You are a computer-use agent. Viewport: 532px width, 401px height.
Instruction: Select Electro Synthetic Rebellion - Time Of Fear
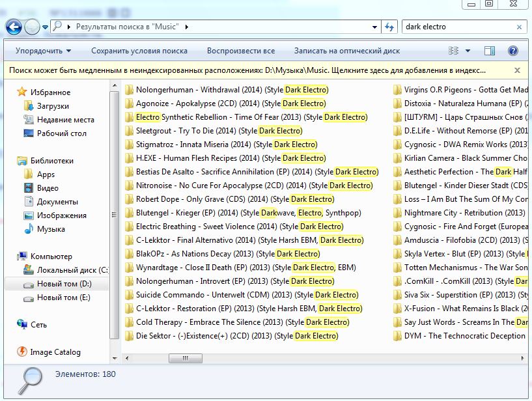point(246,117)
